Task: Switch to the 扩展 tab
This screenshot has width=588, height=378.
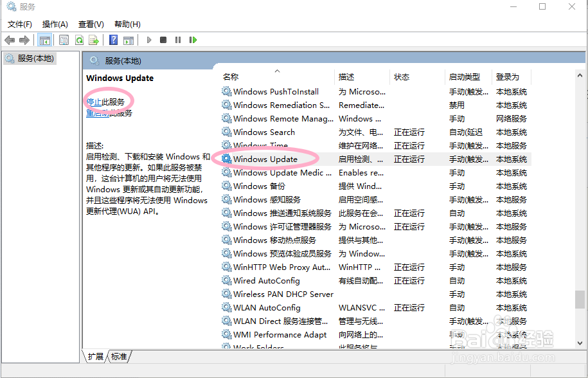Action: click(x=95, y=357)
